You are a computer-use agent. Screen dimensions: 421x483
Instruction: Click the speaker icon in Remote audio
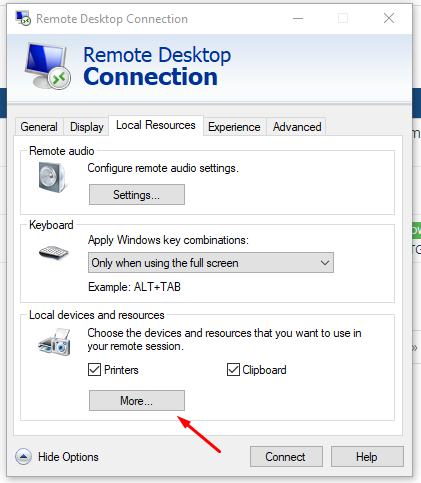pyautogui.click(x=52, y=177)
